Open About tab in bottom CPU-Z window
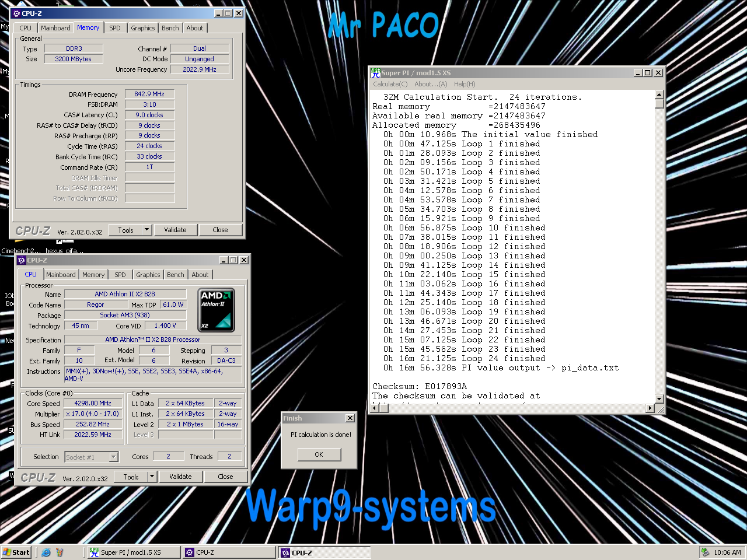This screenshot has height=560, width=747. coord(200,275)
